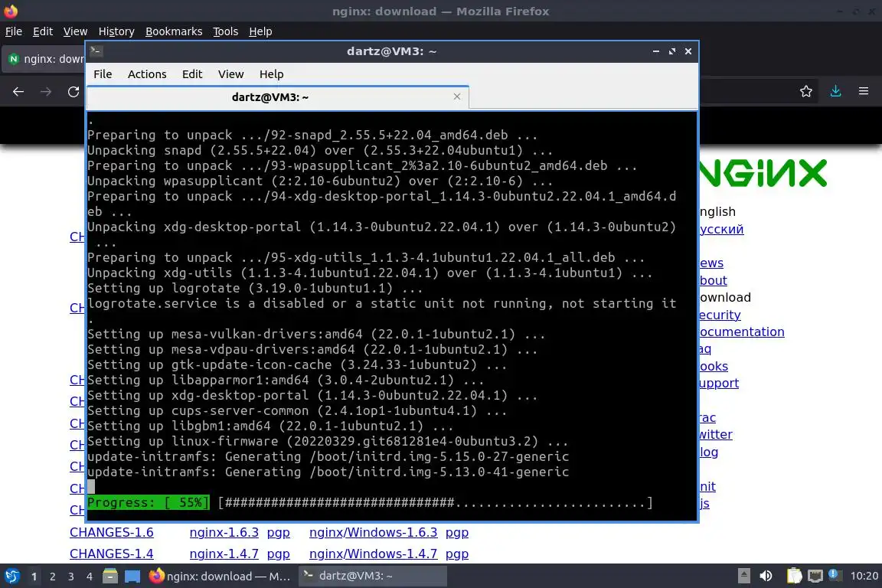The width and height of the screenshot is (882, 588).
Task: Open volume control in system tray
Action: (x=766, y=577)
